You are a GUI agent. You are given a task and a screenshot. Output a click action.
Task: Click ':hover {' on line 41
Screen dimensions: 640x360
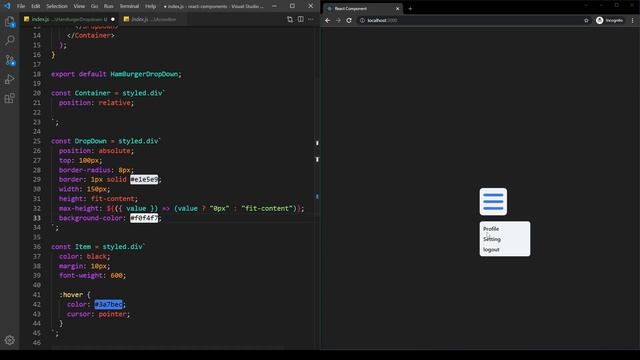(75, 295)
